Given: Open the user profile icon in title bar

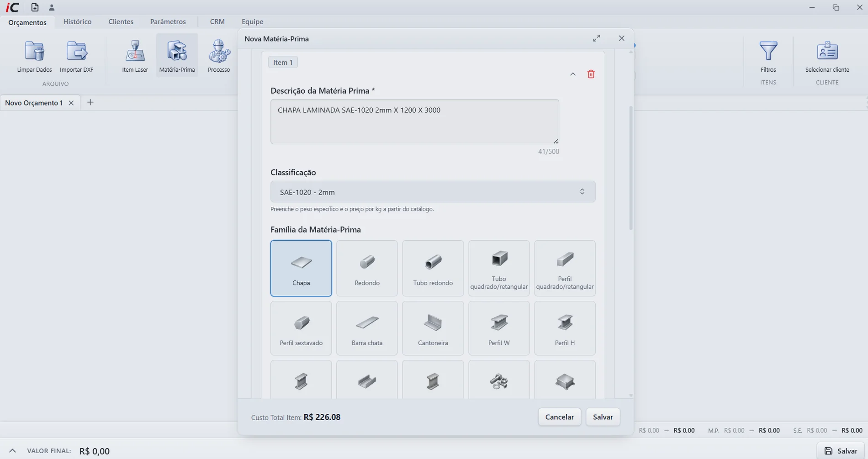Looking at the screenshot, I should tap(52, 7).
